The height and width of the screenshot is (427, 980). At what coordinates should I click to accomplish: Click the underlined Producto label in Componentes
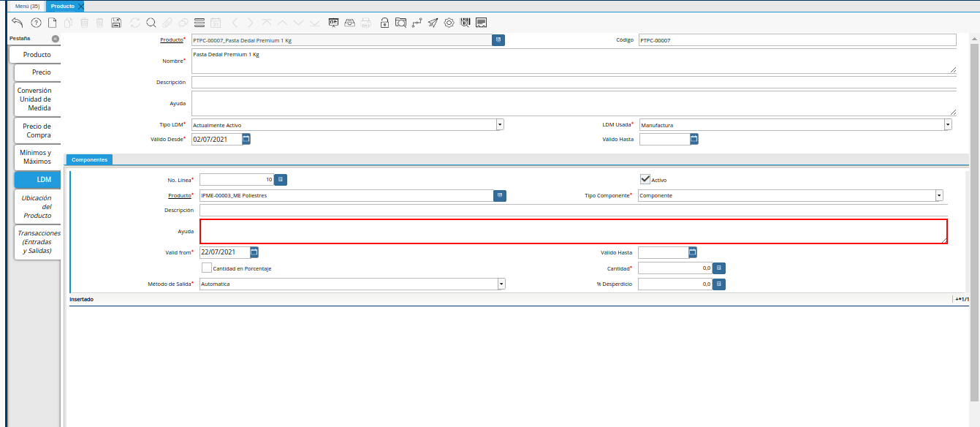click(179, 196)
